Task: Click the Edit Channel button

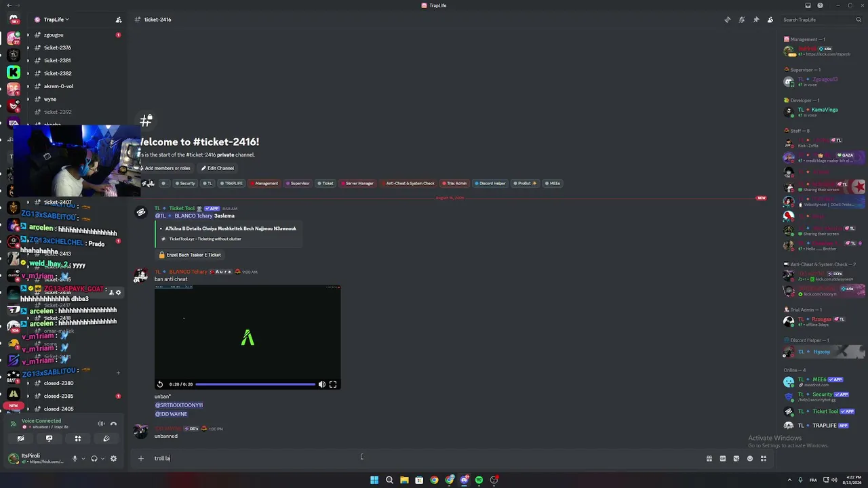Action: [218, 168]
